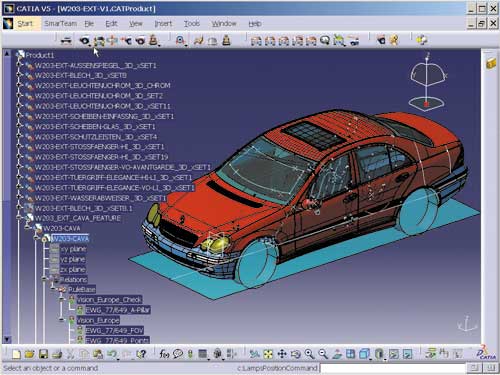
Task: Click the Paste clipboard icon
Action: point(98,354)
